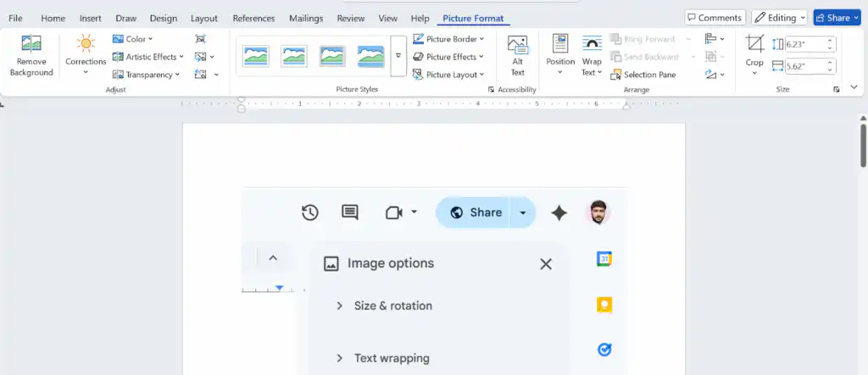Apply the first picture style thumbnail

click(x=256, y=56)
